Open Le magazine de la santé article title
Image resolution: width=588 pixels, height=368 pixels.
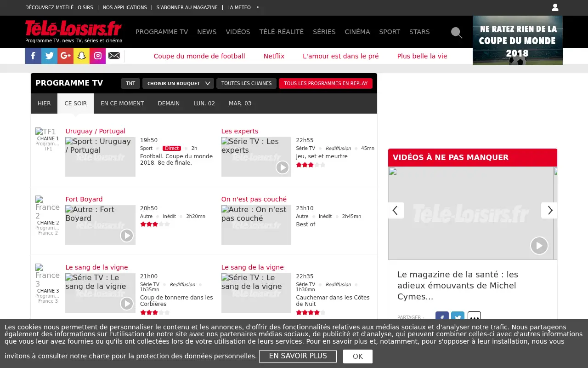point(458,286)
